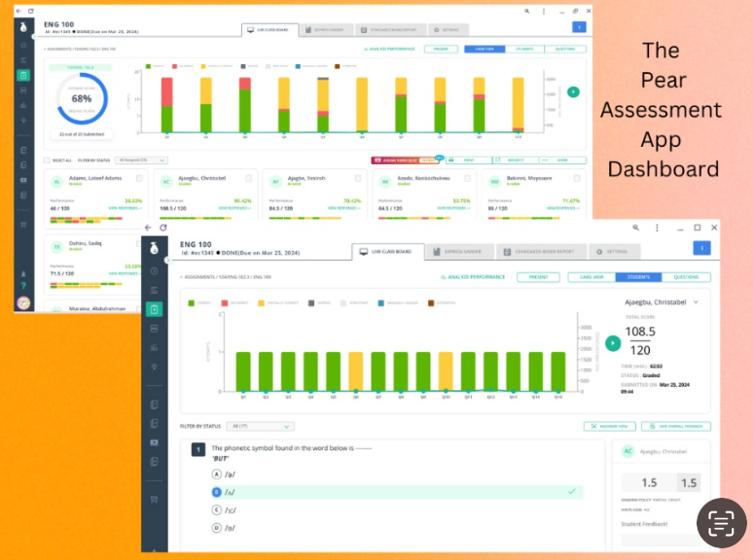The height and width of the screenshot is (560, 753).
Task: Open the user avatar in back window sidebar
Action: [23, 302]
